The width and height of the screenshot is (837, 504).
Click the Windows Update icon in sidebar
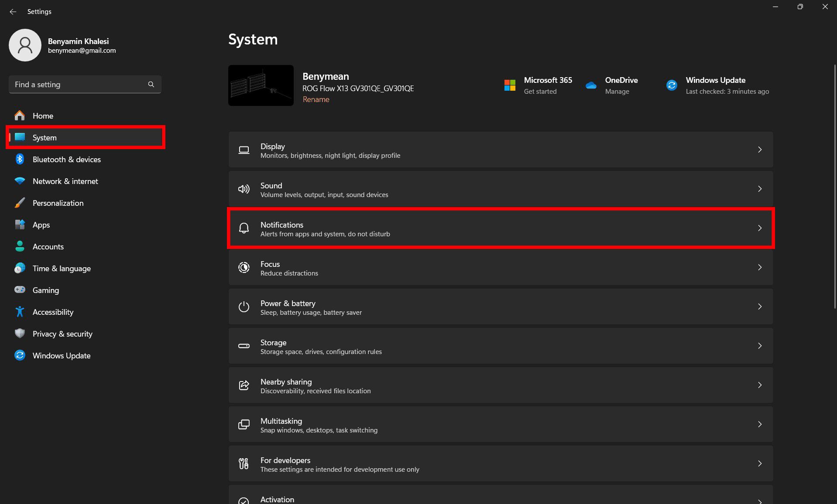tap(20, 355)
